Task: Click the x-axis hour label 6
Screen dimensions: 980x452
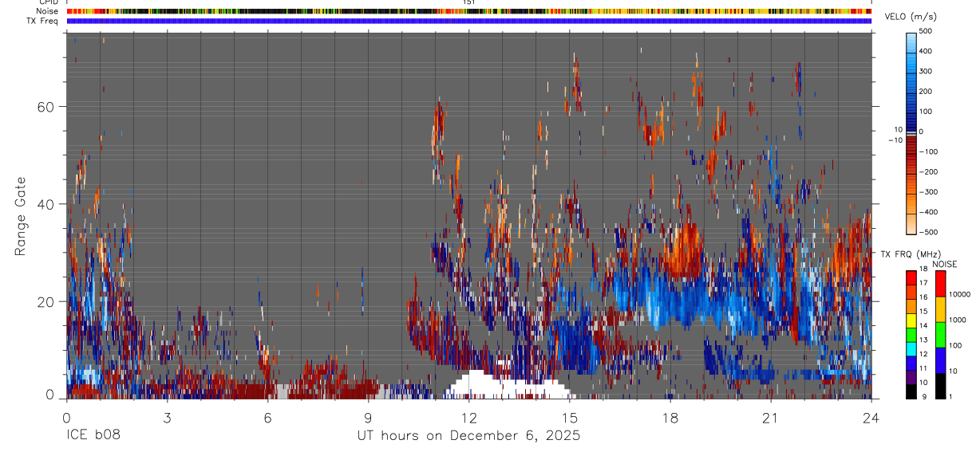Action: [x=267, y=418]
